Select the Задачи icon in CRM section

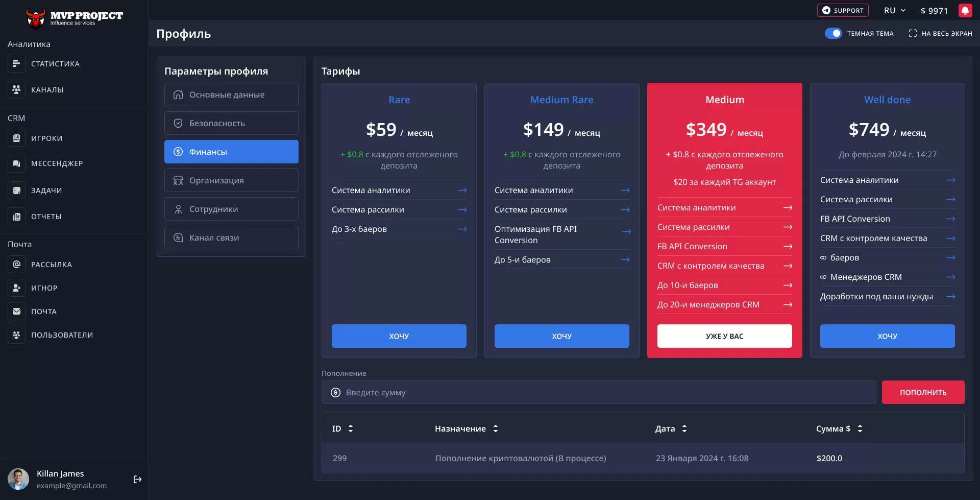click(x=16, y=190)
